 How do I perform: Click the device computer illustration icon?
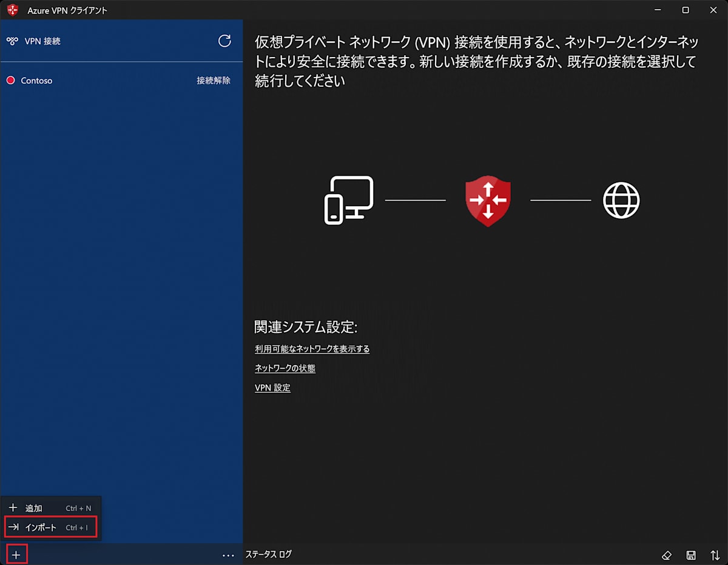[349, 200]
